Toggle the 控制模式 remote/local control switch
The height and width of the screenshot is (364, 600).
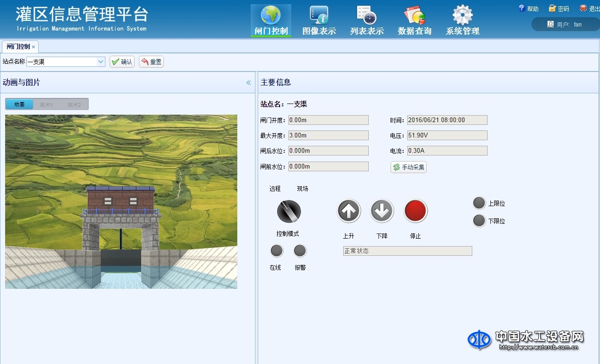(289, 211)
